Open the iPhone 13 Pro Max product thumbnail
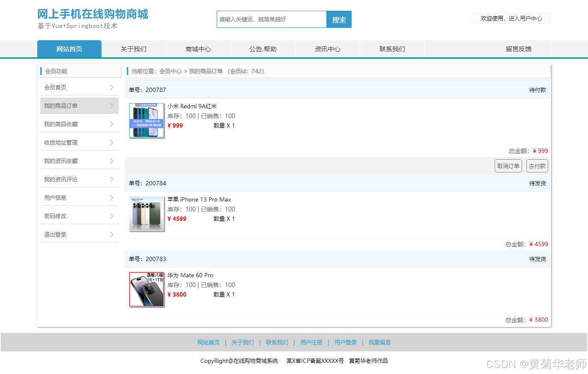The width and height of the screenshot is (588, 374). [147, 214]
